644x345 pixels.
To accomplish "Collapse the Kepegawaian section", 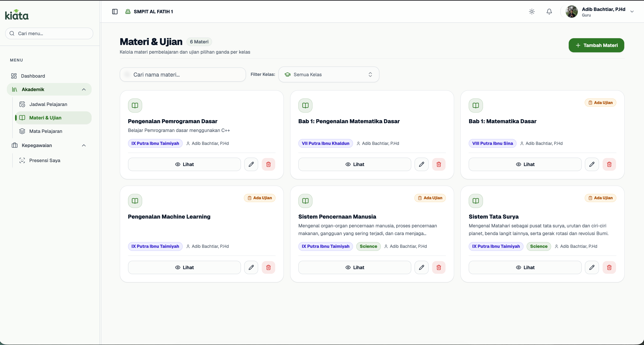I will pyautogui.click(x=49, y=145).
